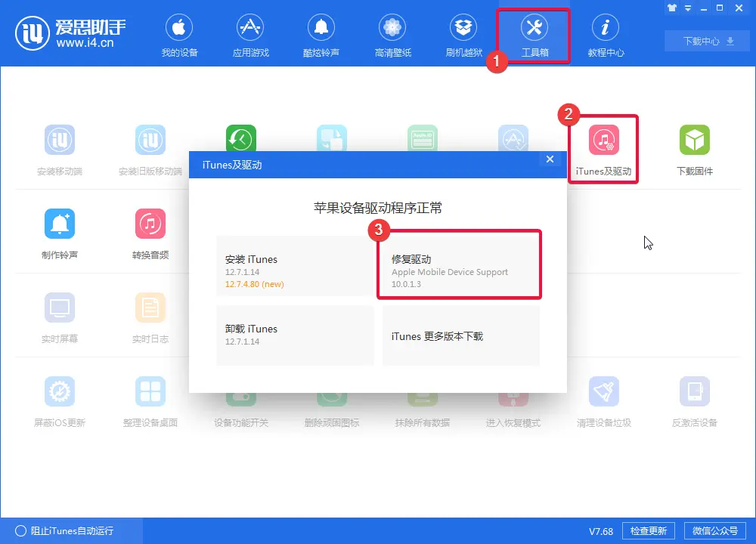Open the 下载固件 firmware download tool

[x=695, y=148]
